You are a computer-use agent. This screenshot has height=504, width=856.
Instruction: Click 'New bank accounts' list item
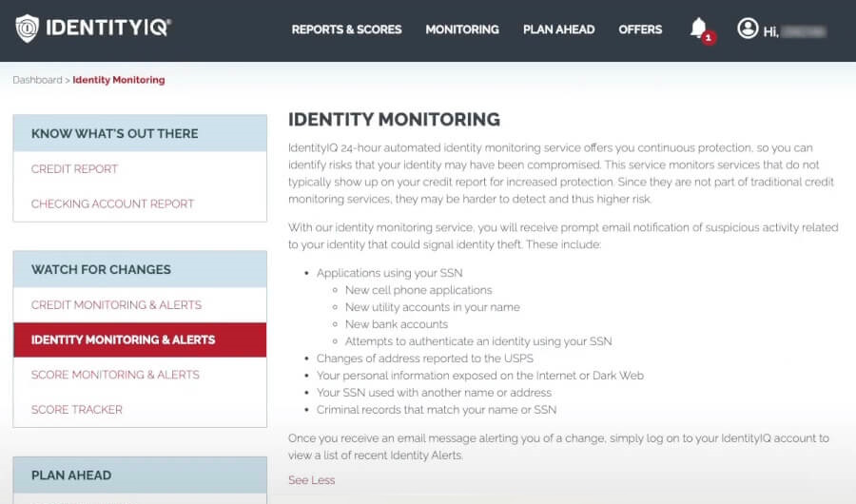coord(397,324)
